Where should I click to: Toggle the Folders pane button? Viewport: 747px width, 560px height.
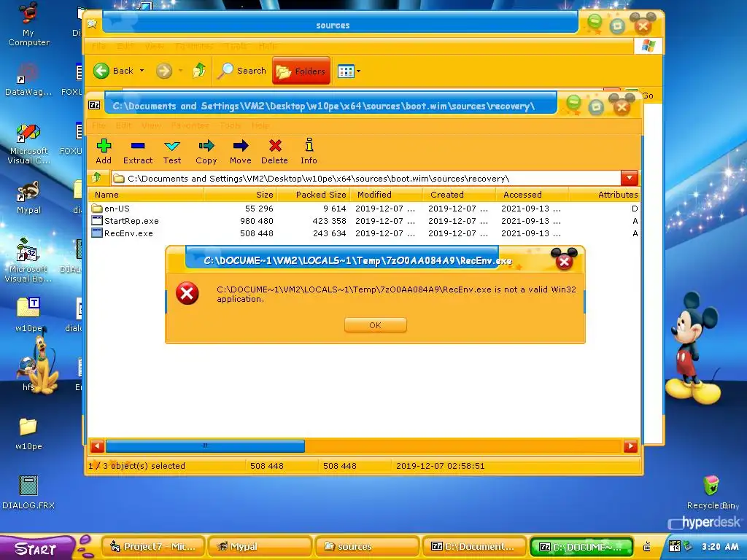(301, 71)
